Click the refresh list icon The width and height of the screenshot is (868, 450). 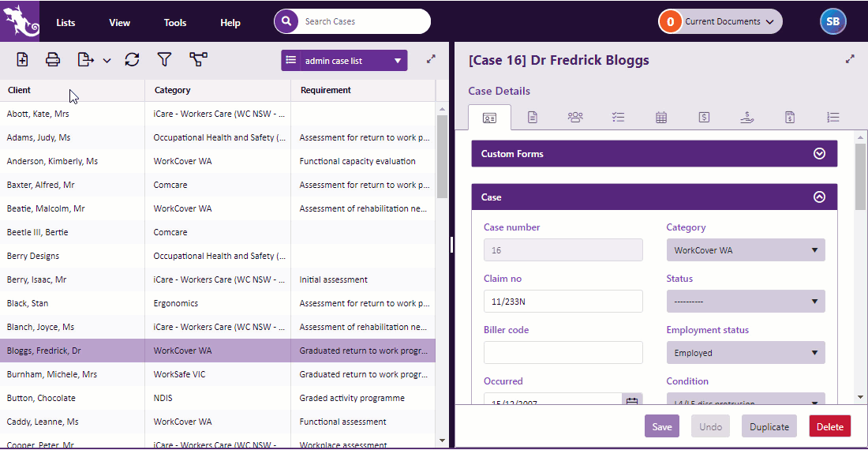(132, 59)
